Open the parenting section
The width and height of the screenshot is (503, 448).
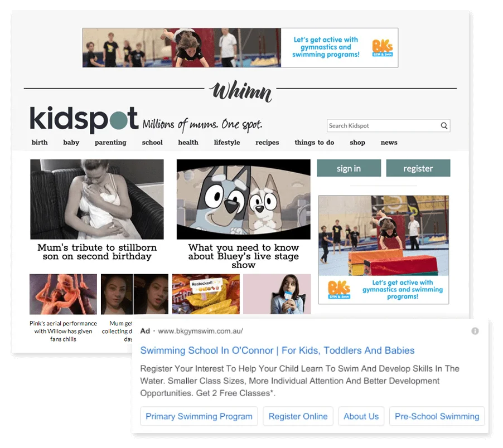click(110, 142)
